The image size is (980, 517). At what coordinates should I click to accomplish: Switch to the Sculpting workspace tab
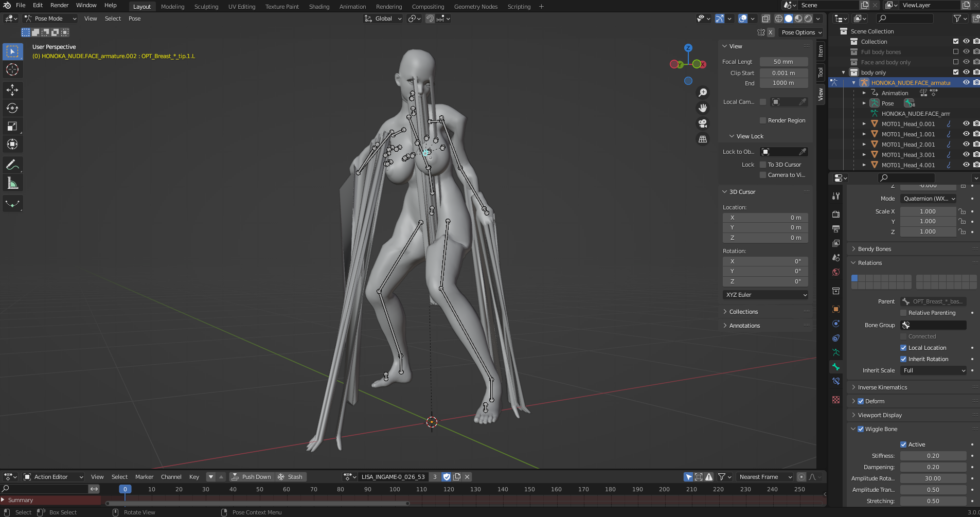point(206,7)
